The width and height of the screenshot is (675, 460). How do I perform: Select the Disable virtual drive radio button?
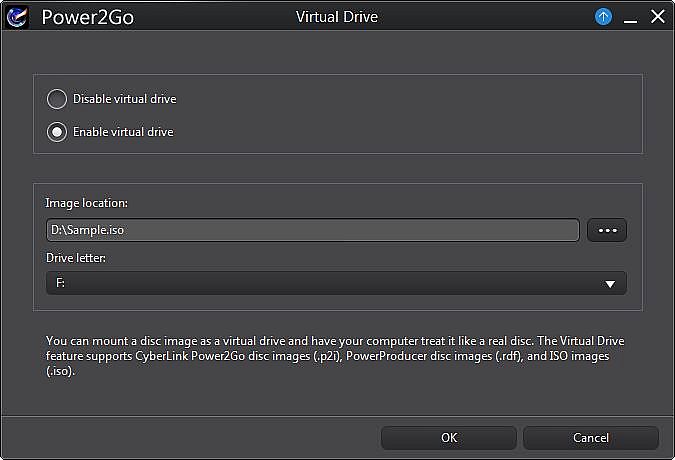[x=57, y=99]
